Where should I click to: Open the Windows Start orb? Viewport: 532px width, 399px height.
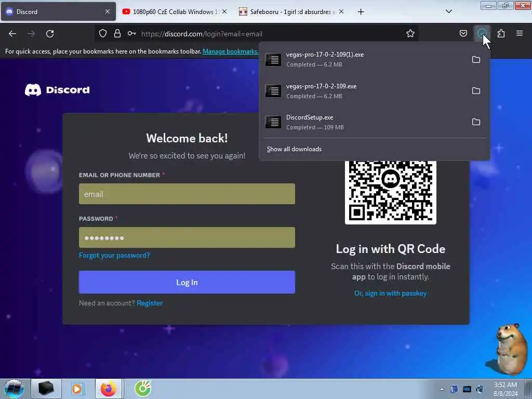coord(14,389)
